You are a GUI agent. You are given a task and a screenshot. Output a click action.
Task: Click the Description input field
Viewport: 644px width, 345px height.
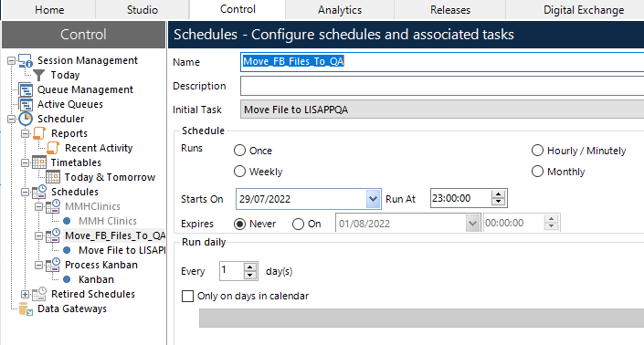point(442,86)
